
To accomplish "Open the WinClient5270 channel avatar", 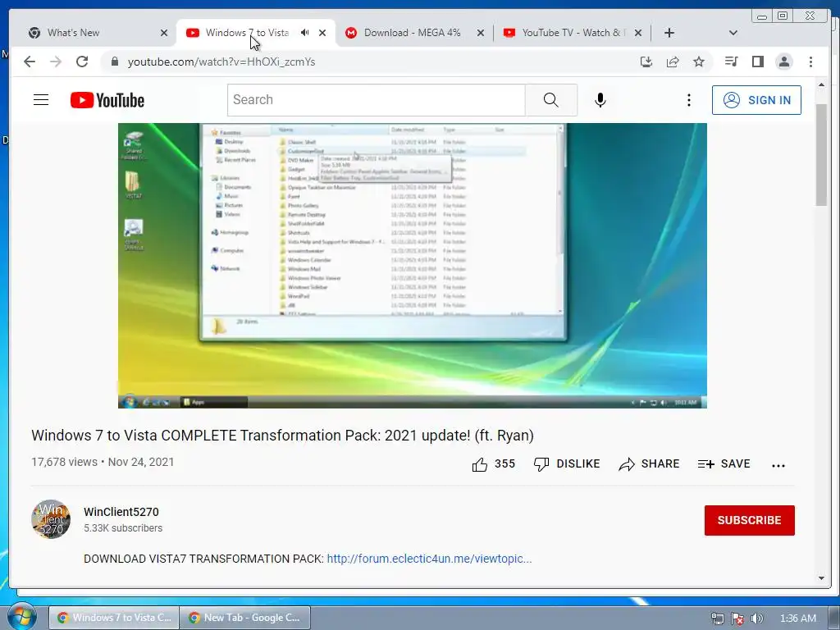I will click(x=51, y=519).
